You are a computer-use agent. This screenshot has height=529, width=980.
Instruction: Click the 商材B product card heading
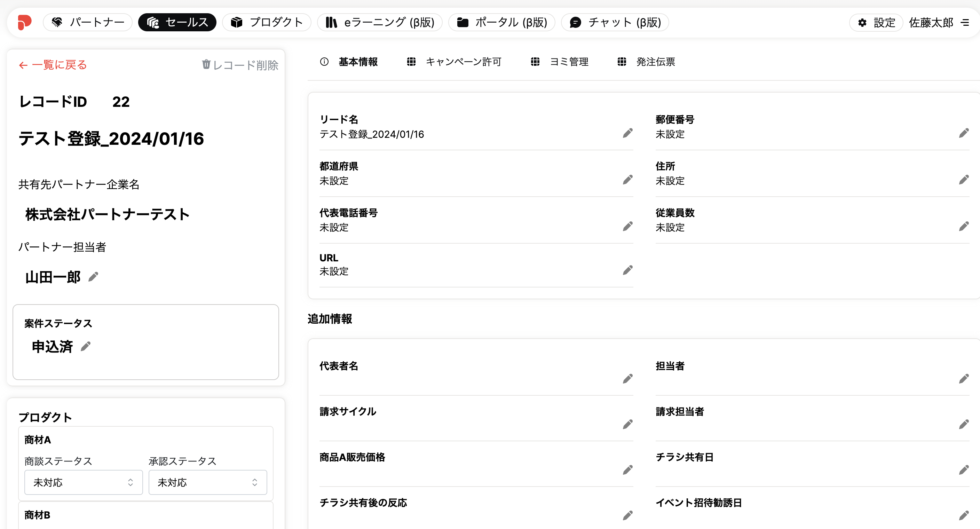pyautogui.click(x=37, y=515)
